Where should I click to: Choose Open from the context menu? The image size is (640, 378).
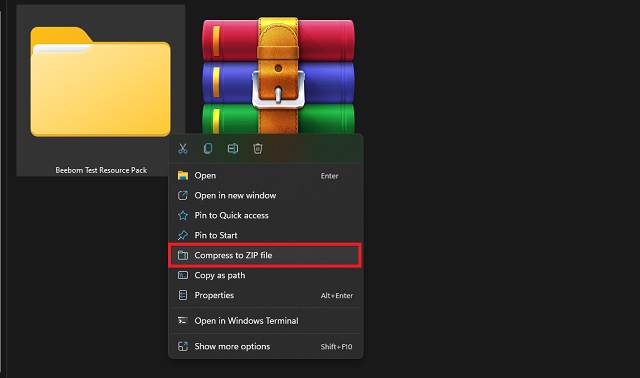pos(265,176)
